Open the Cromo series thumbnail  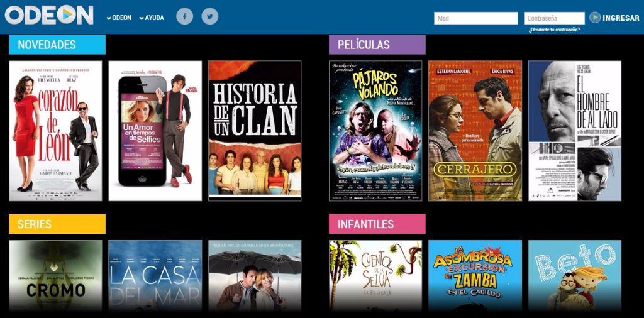[x=55, y=276]
